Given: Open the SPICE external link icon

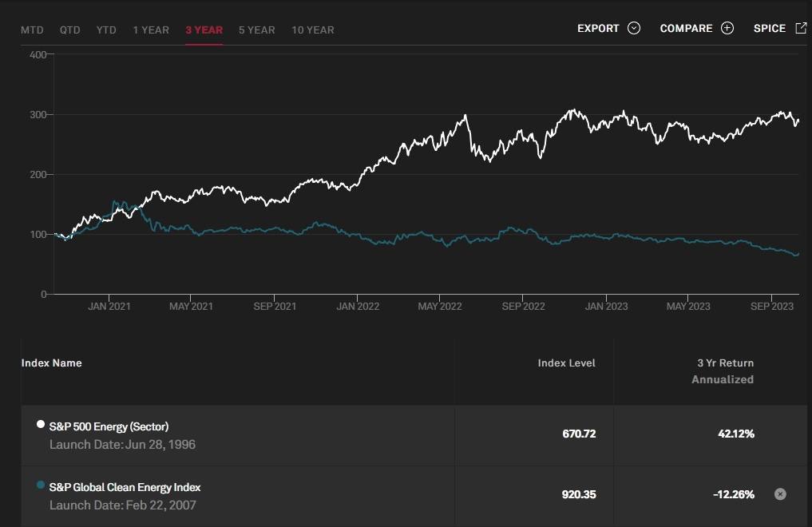Looking at the screenshot, I should click(x=801, y=28).
